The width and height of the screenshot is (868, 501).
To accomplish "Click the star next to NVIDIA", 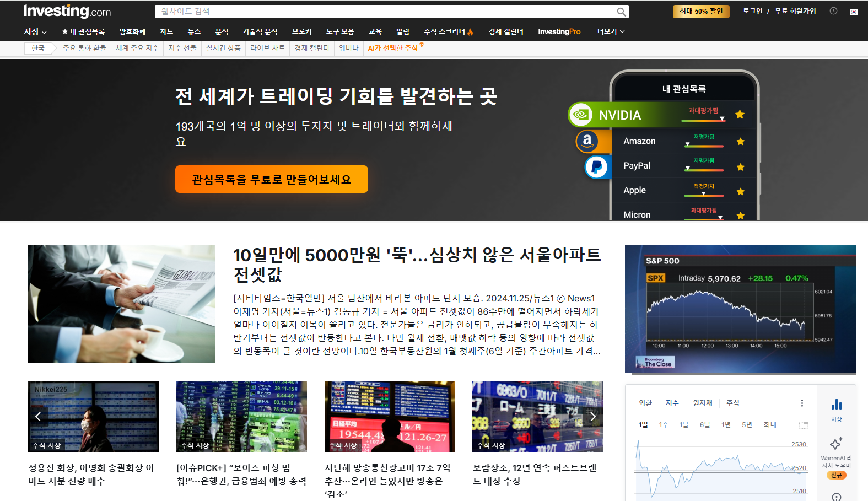I will coord(740,115).
